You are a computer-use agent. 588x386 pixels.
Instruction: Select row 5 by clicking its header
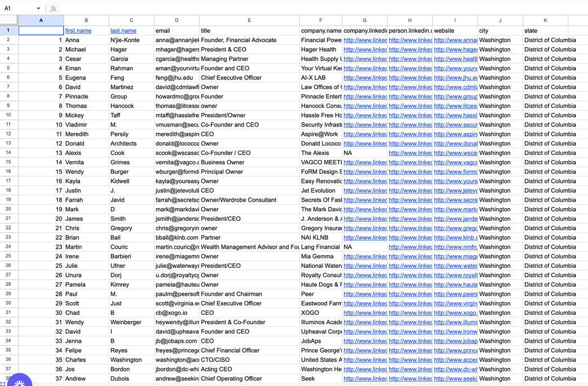(8, 68)
